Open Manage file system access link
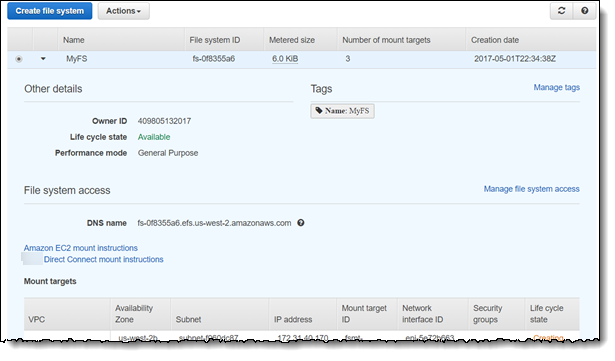 [531, 189]
